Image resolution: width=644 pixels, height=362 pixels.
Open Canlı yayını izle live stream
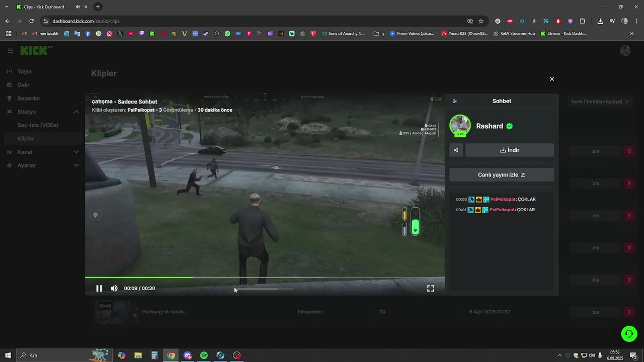[x=502, y=175]
